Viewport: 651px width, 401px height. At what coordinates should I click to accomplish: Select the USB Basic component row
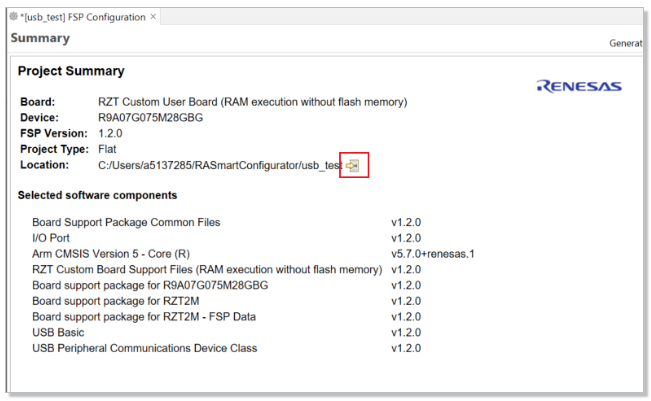227,333
